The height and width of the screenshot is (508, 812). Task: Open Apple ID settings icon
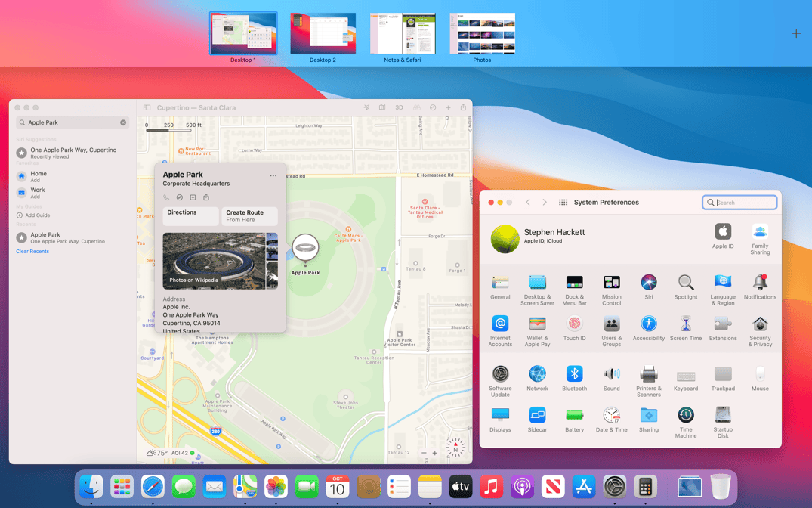point(723,232)
